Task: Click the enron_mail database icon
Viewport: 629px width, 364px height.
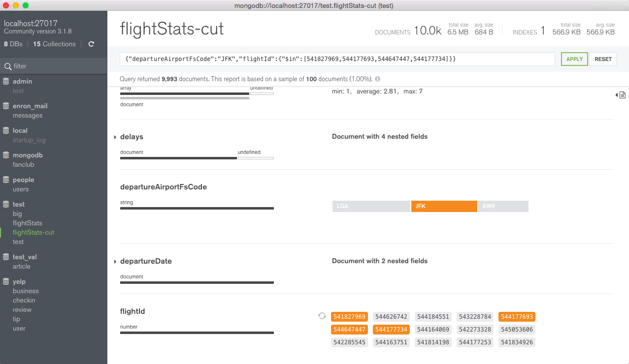Action: pos(6,106)
